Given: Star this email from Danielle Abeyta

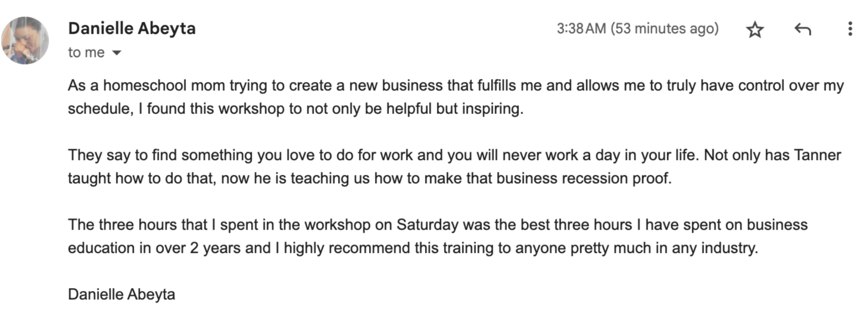Looking at the screenshot, I should (755, 30).
